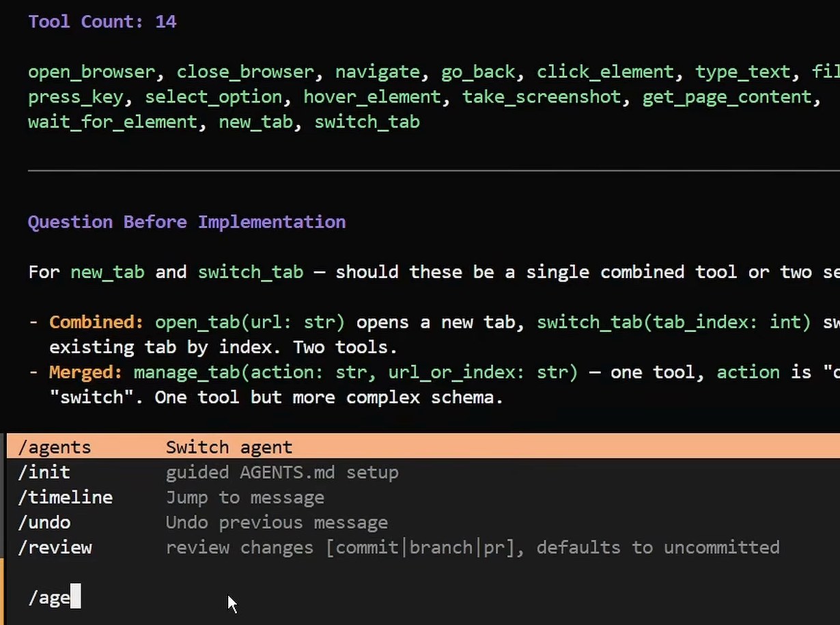Click the orange "Combined:" option label

pos(97,322)
